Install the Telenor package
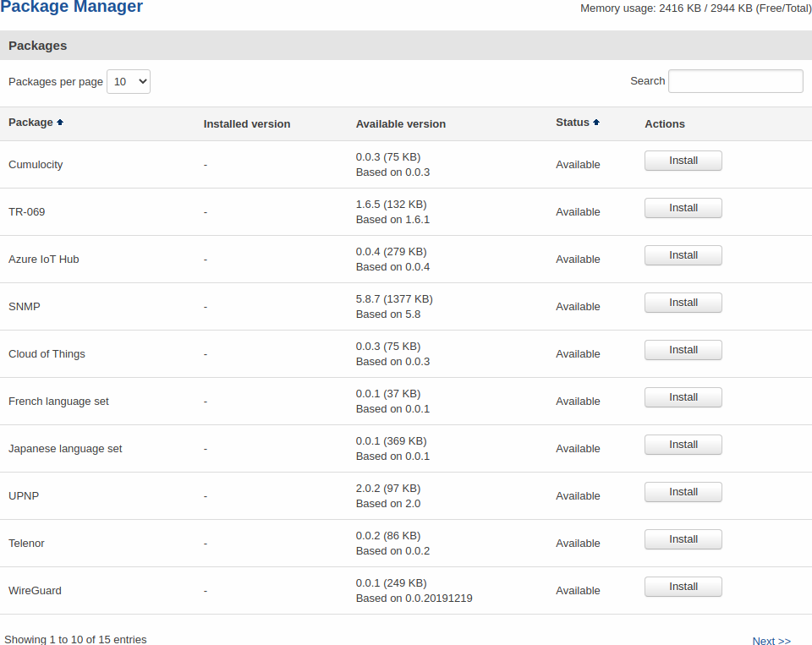The height and width of the screenshot is (645, 812). point(683,539)
